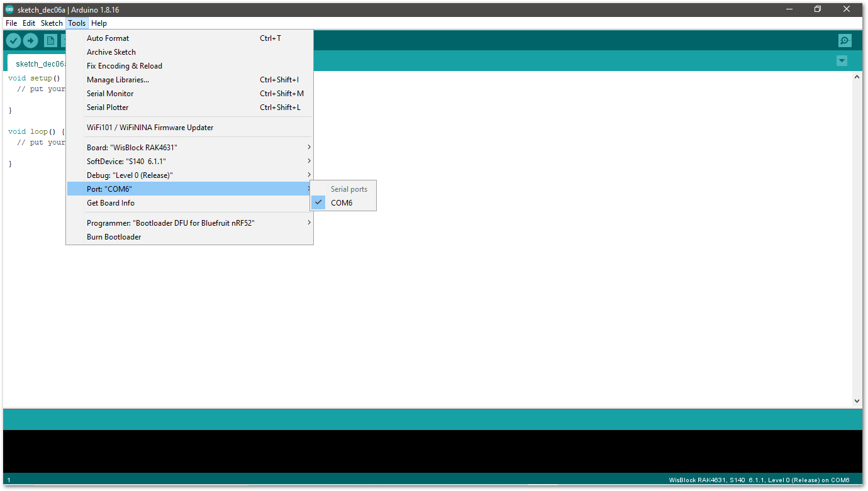Screen dimensions: 868x491
Task: Click "void setup()" code text
Action: [35, 79]
